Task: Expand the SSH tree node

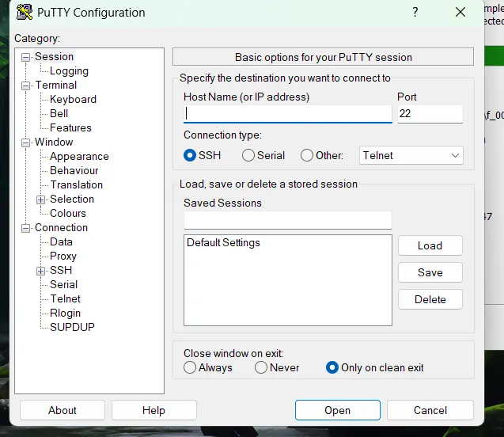Action: (40, 271)
